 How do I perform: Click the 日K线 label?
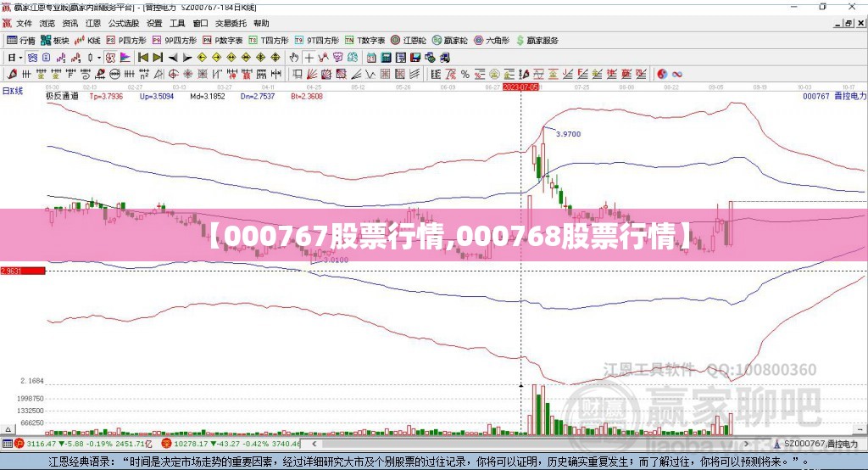(x=12, y=91)
